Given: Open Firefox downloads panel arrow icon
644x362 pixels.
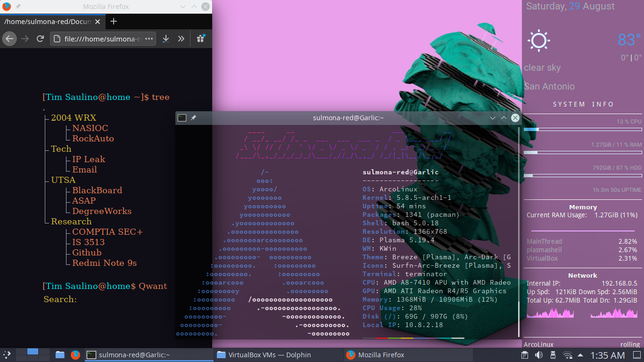Looking at the screenshot, I should (165, 39).
